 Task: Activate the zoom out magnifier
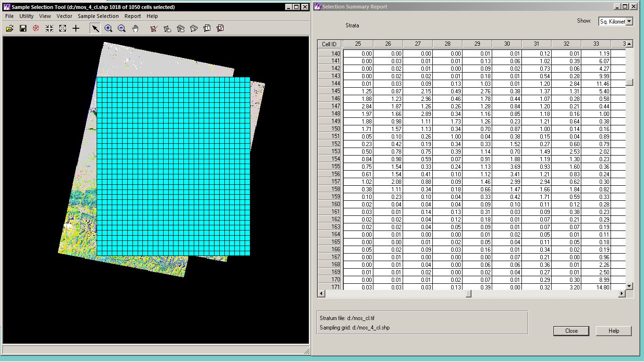(122, 29)
